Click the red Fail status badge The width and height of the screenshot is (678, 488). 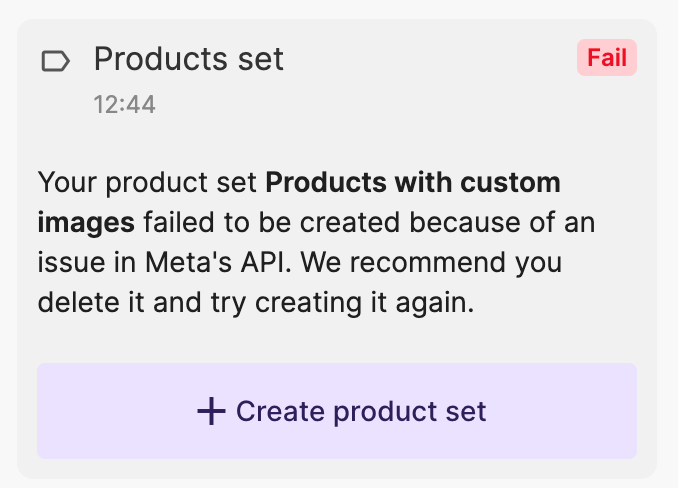click(607, 57)
